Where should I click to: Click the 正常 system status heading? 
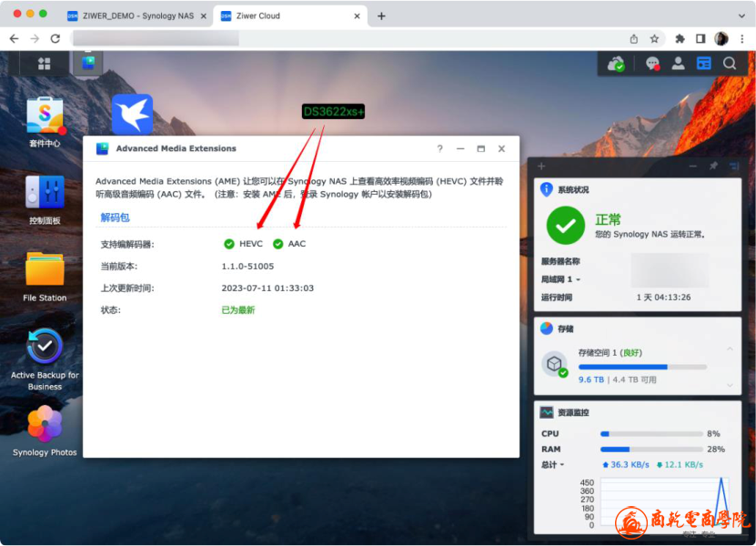click(x=608, y=220)
